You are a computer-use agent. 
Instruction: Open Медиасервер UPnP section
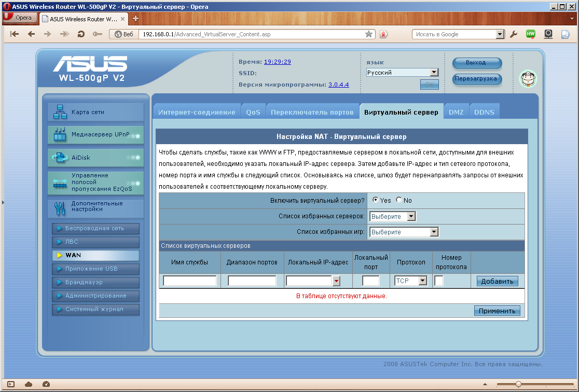pyautogui.click(x=95, y=135)
